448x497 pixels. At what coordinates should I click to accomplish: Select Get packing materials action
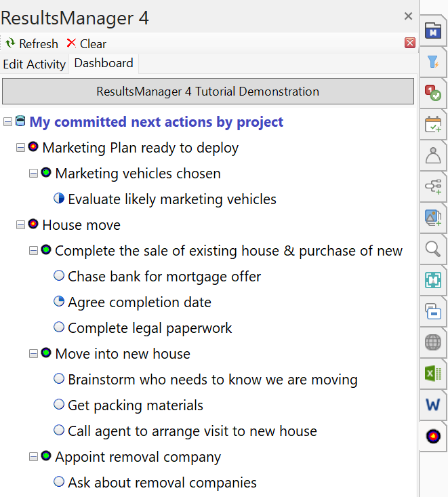(x=136, y=405)
